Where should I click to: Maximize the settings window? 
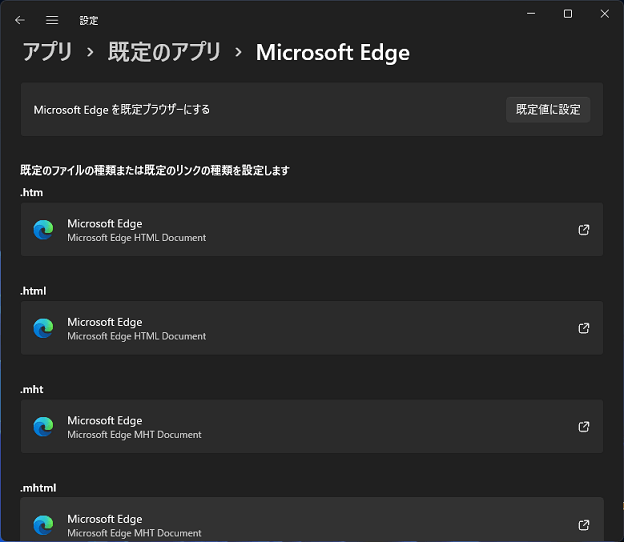pos(568,14)
